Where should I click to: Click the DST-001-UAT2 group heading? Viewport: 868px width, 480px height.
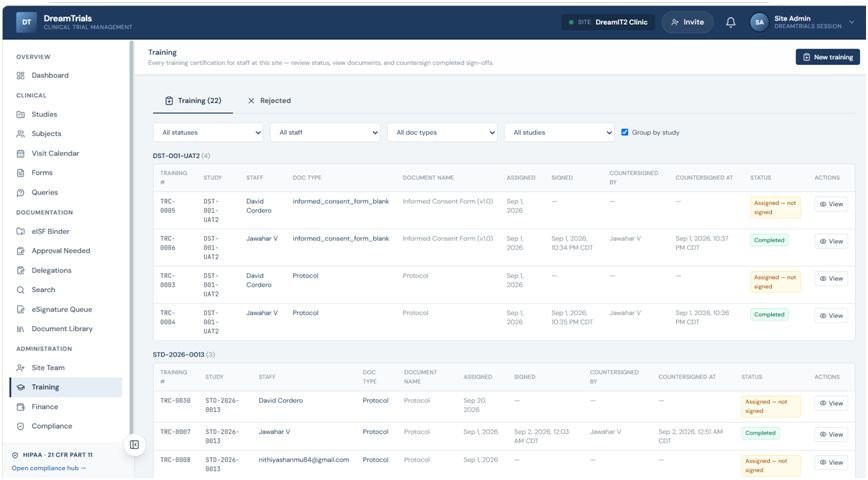[x=176, y=156]
